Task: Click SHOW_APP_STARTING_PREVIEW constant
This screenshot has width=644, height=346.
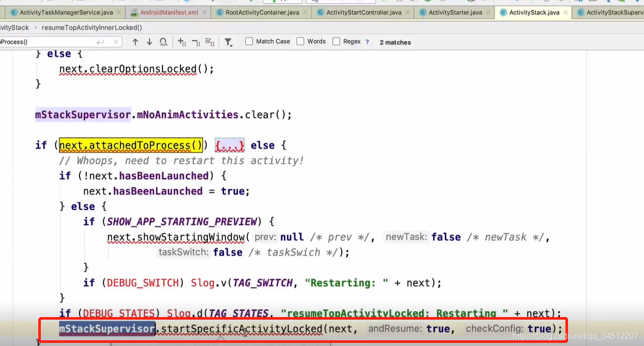Action: 181,222
